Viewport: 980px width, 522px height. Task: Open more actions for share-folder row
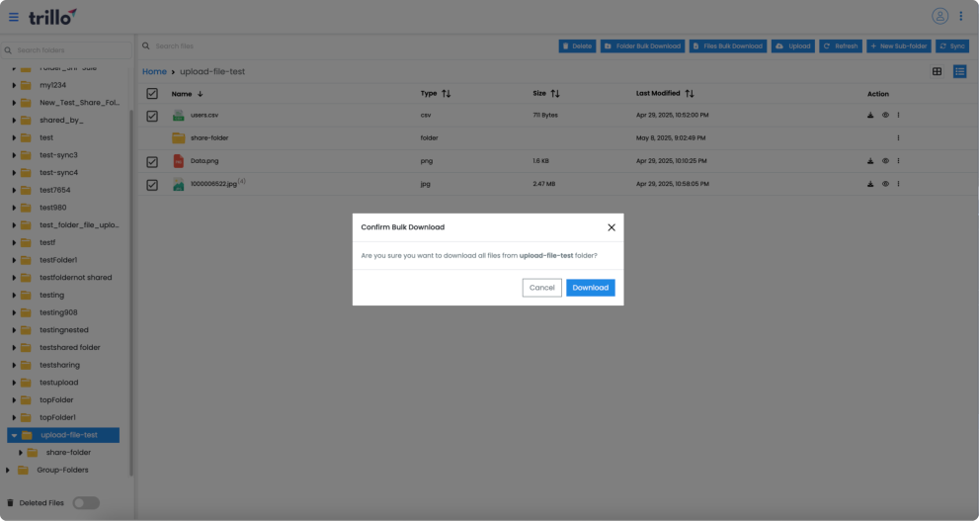(x=898, y=138)
